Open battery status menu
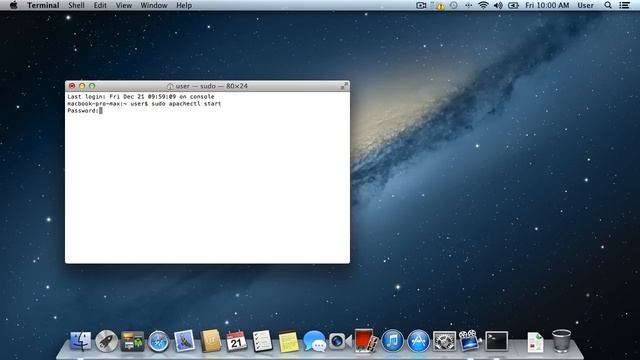The height and width of the screenshot is (360, 640). [513, 5]
